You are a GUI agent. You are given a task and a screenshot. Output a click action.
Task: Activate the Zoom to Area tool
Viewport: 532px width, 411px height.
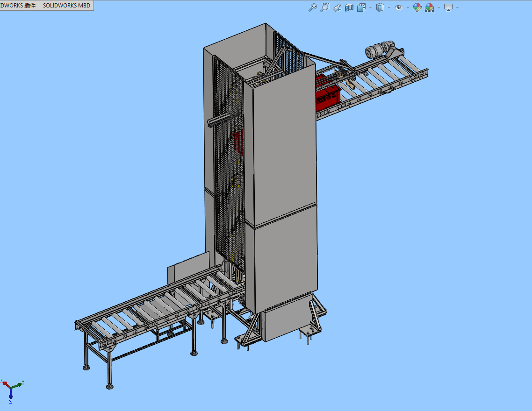click(x=325, y=7)
